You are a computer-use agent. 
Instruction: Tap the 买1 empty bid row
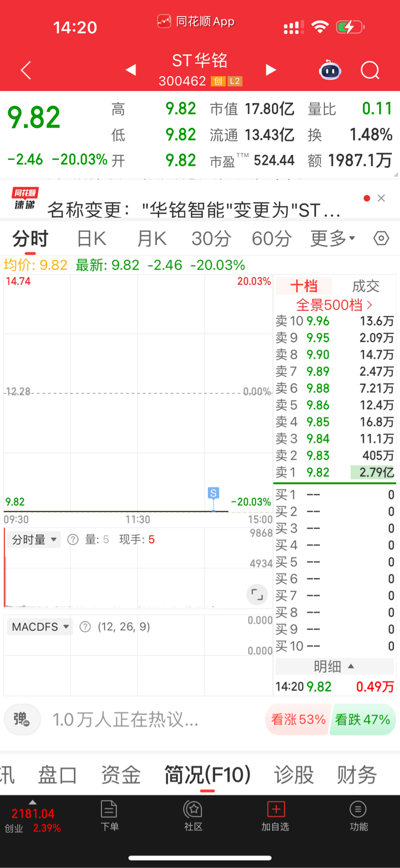(x=334, y=495)
